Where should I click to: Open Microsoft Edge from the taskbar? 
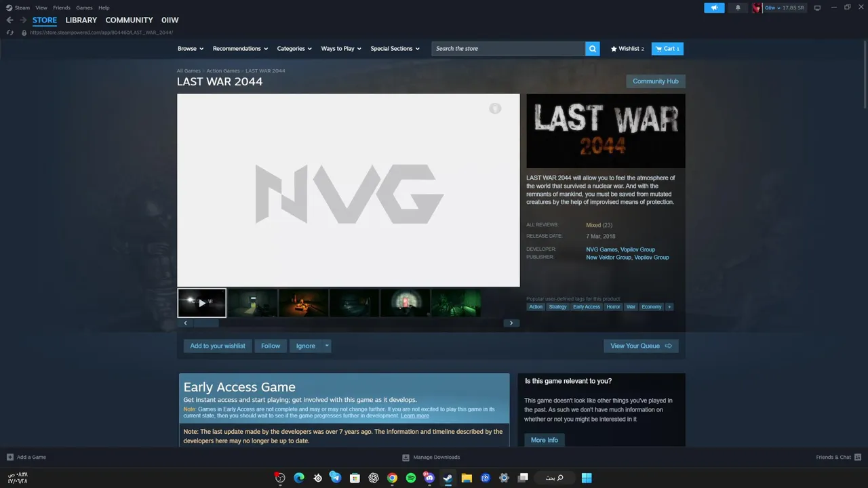(298, 478)
